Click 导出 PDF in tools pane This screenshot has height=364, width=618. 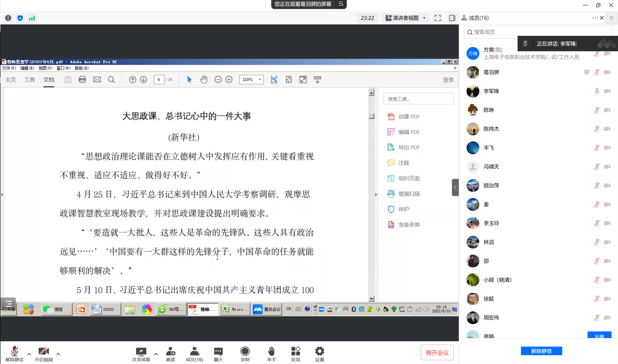(x=404, y=147)
